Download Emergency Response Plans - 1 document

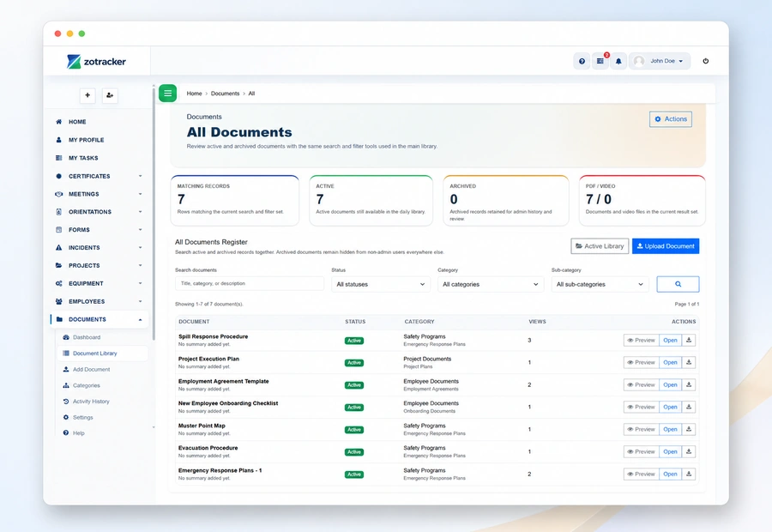point(689,474)
